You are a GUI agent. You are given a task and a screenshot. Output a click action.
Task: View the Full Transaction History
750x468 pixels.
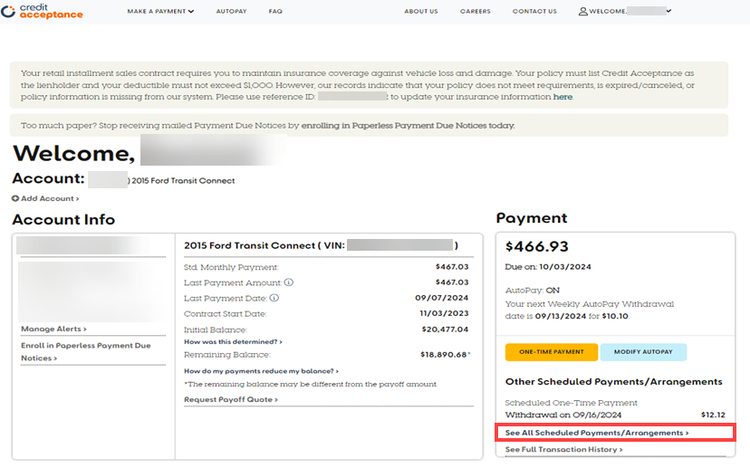pyautogui.click(x=564, y=450)
